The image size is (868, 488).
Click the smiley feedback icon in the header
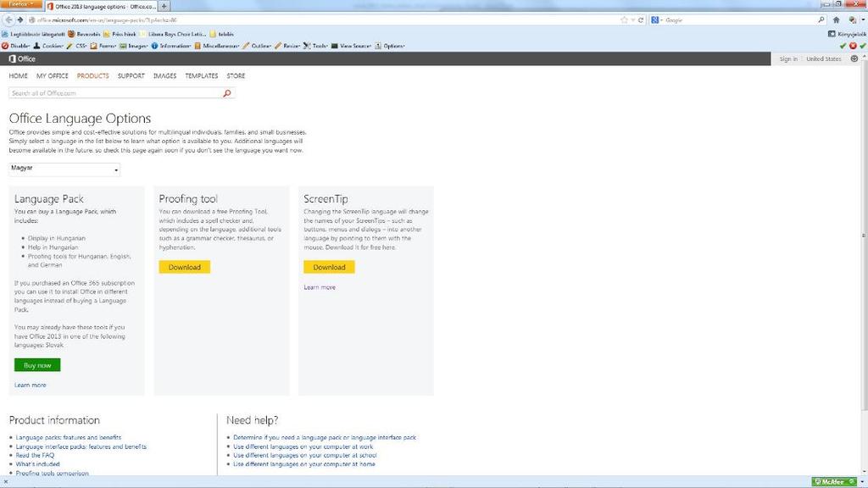coord(854,58)
